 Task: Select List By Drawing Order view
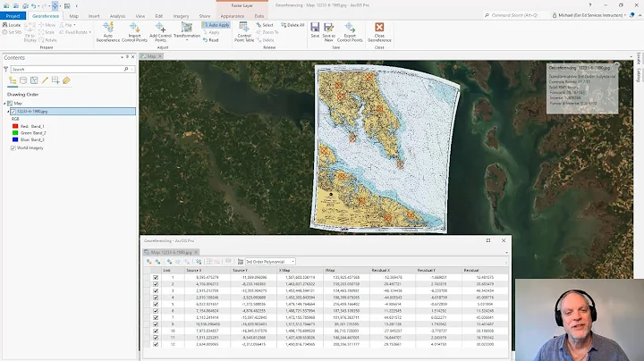point(13,80)
